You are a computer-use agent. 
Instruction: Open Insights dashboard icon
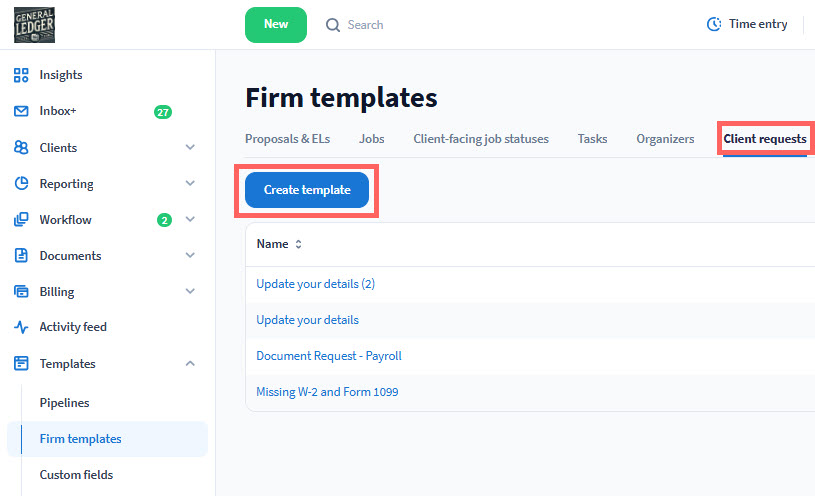click(21, 75)
